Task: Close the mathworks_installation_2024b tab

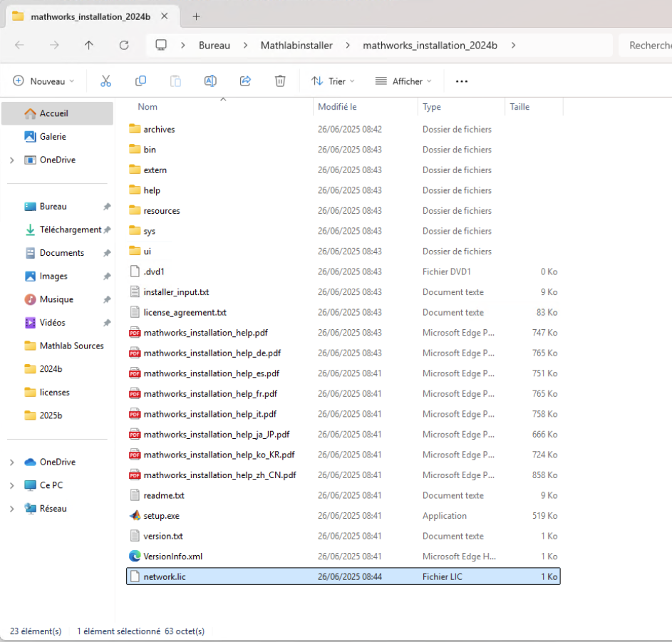Action: click(164, 16)
